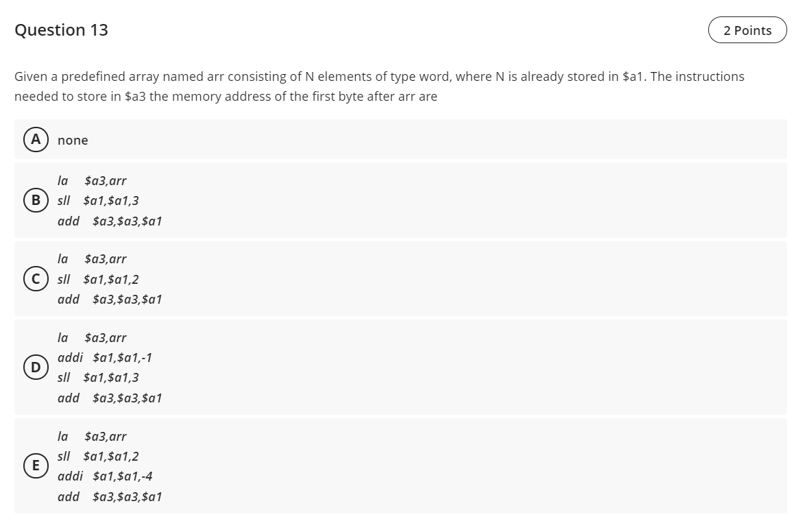Click the 'none' answer text
Viewport: 805px width, 532px height.
(73, 140)
